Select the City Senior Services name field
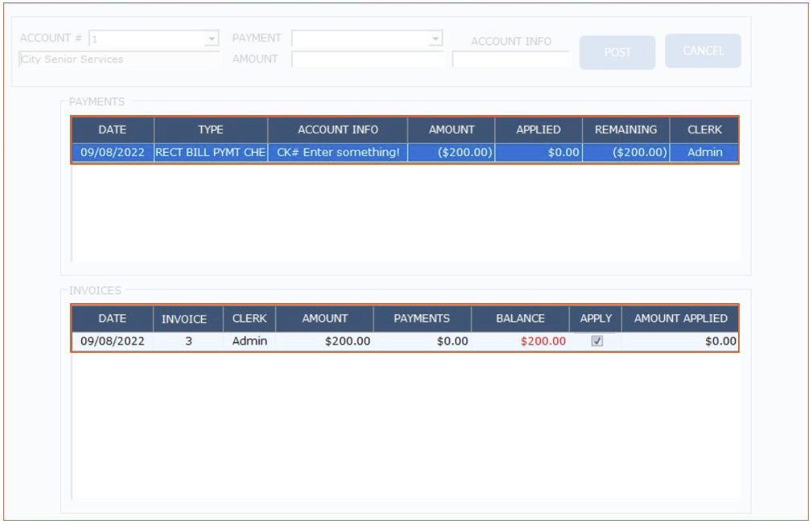812x524 pixels. 117,59
